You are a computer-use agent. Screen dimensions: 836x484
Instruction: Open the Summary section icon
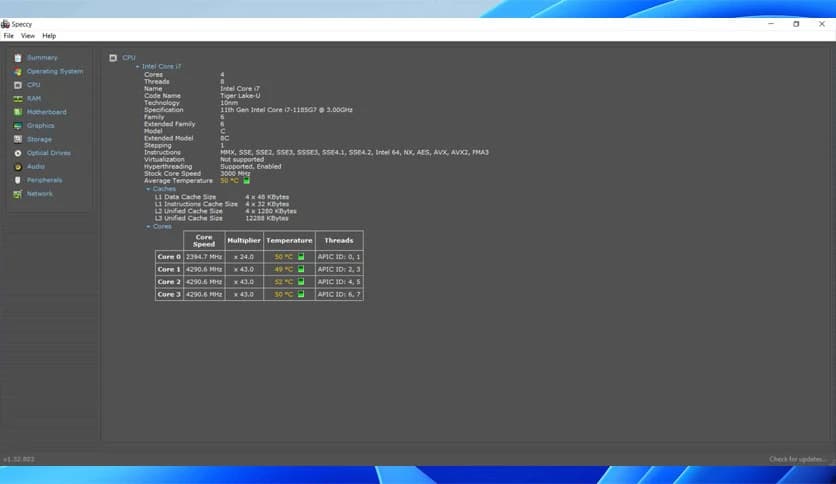[x=18, y=58]
